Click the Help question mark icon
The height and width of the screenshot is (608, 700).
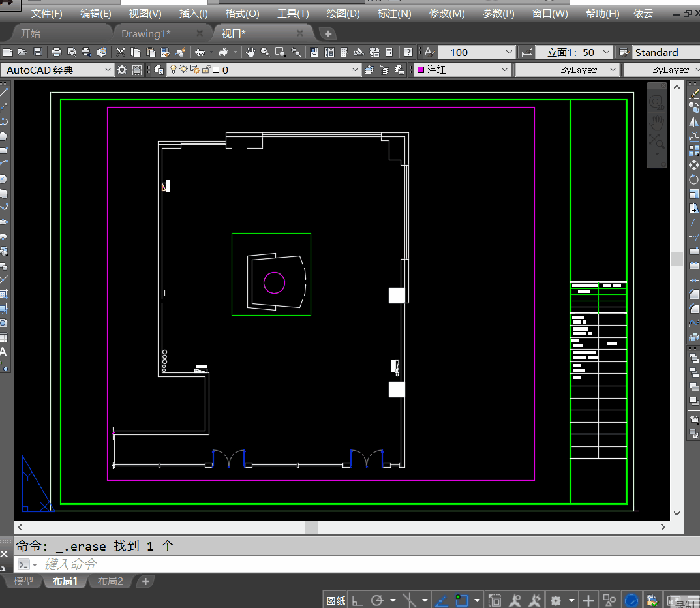tap(408, 52)
